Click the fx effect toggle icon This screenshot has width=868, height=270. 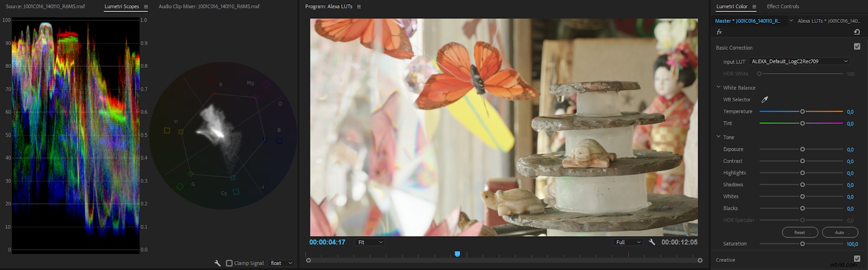point(719,32)
